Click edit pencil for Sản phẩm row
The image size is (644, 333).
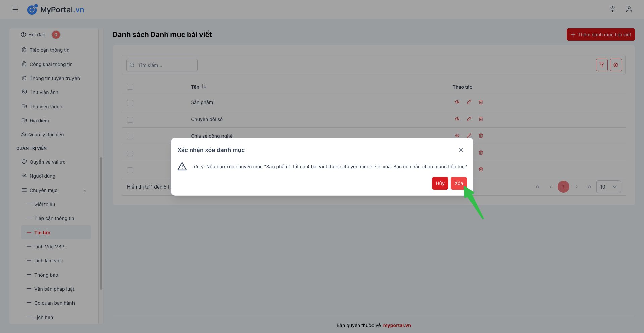tap(469, 102)
